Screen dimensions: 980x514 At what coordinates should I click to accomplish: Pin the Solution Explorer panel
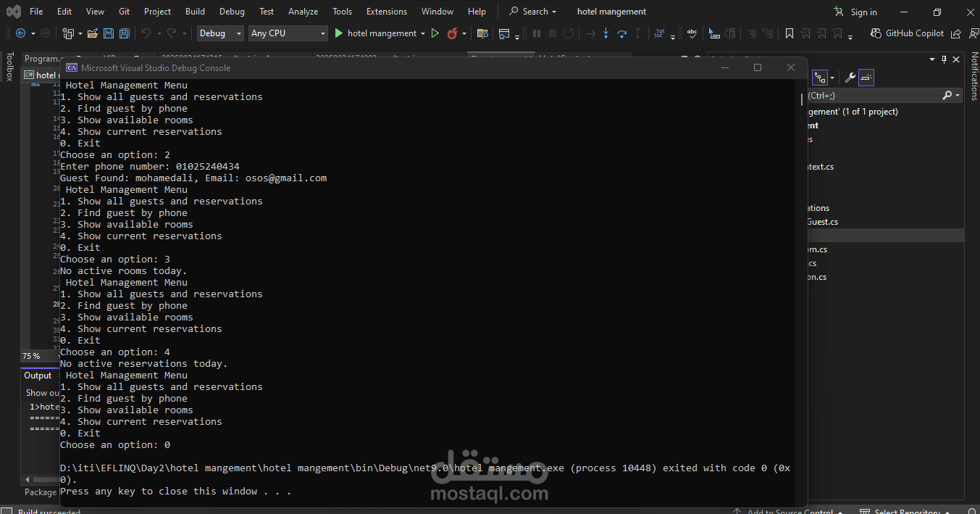tap(944, 59)
